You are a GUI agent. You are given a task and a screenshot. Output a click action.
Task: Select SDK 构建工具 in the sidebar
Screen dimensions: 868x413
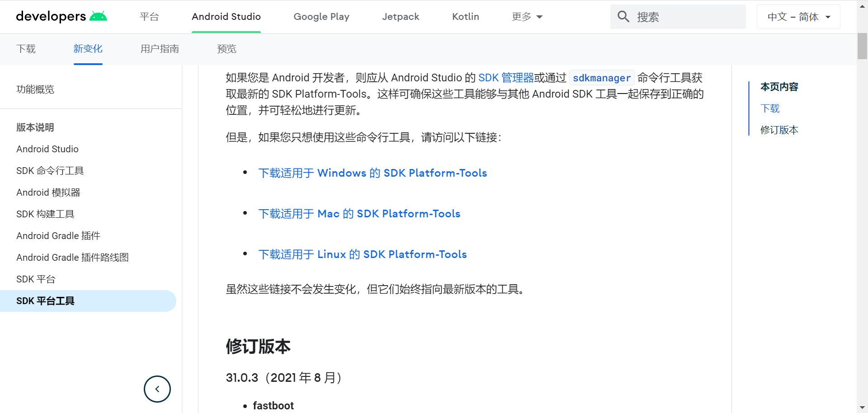[45, 214]
